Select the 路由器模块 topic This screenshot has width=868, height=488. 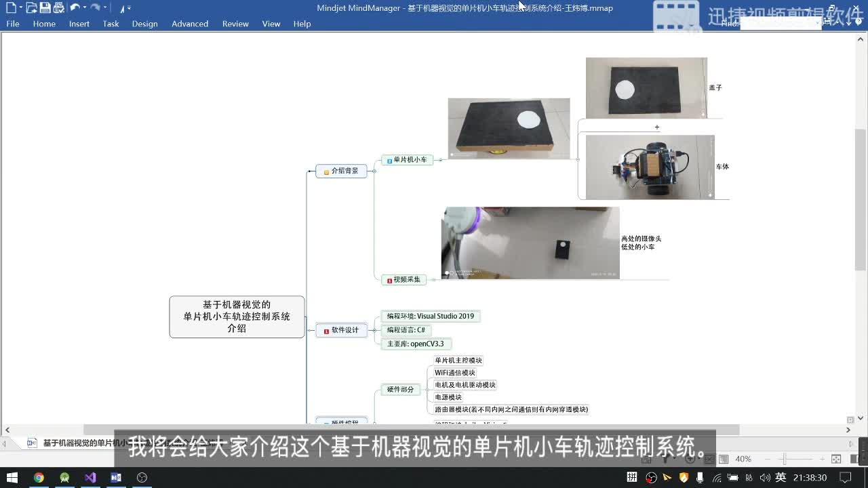pos(511,409)
